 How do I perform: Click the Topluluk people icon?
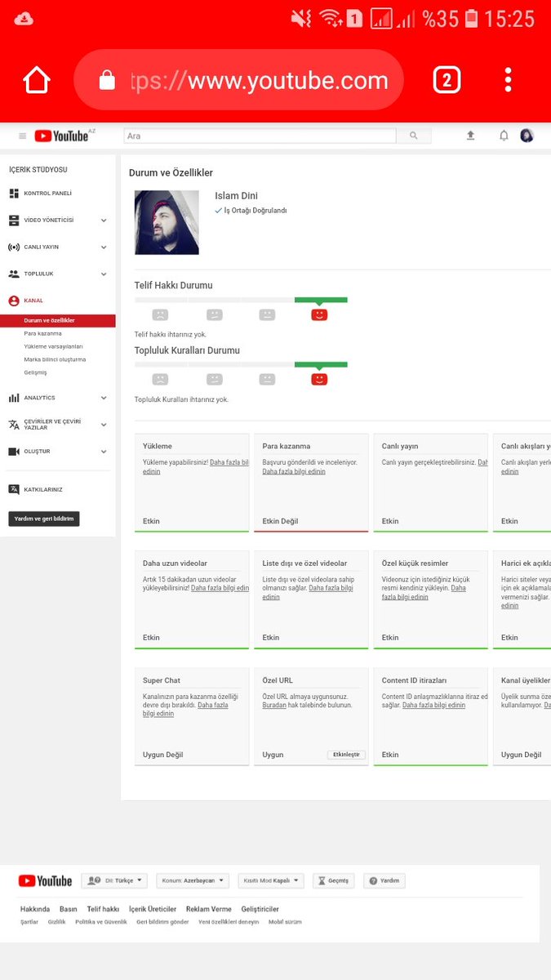(14, 274)
